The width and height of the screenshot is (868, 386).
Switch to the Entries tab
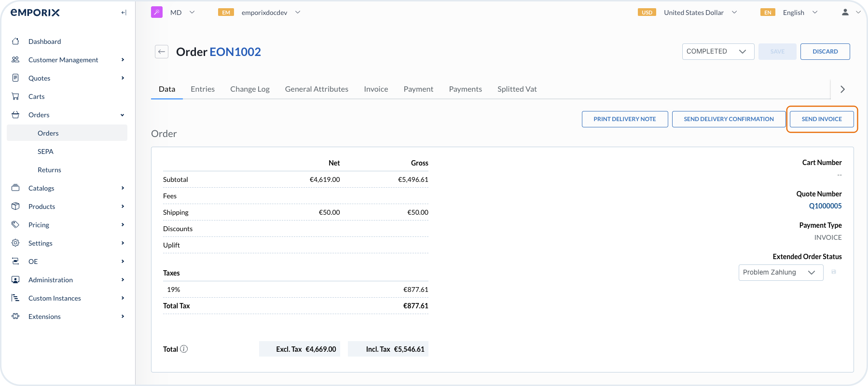click(203, 89)
